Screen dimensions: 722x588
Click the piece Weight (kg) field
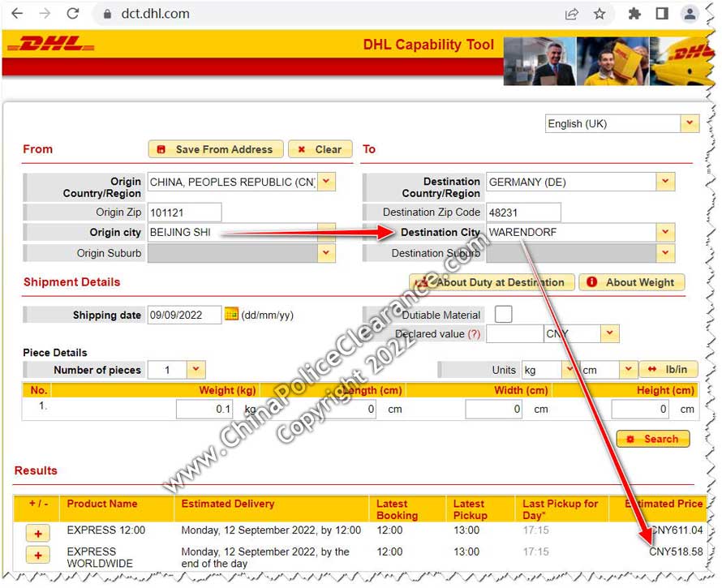coord(204,409)
